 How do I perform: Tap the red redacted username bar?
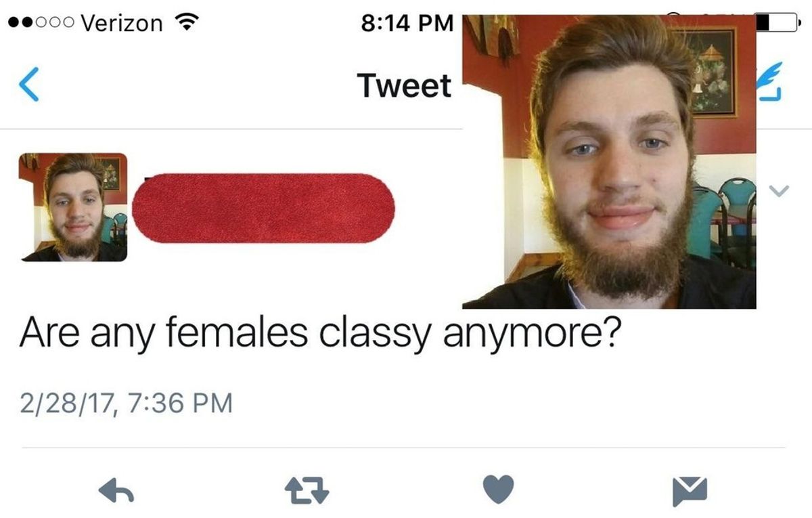click(x=263, y=209)
